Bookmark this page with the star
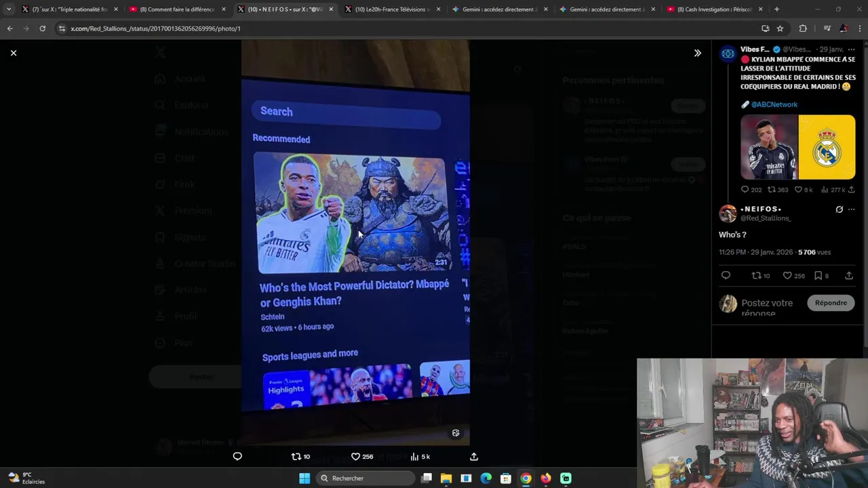This screenshot has height=488, width=868. 780,28
